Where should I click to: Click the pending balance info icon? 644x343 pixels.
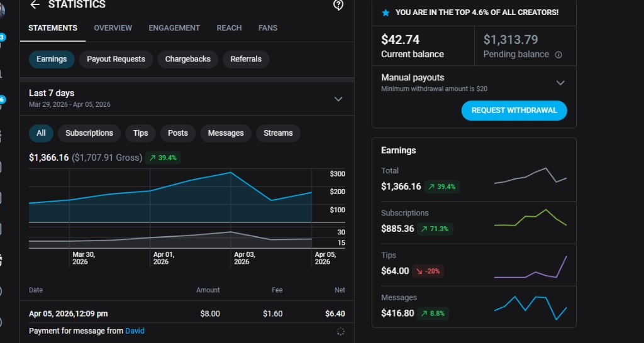tap(558, 55)
